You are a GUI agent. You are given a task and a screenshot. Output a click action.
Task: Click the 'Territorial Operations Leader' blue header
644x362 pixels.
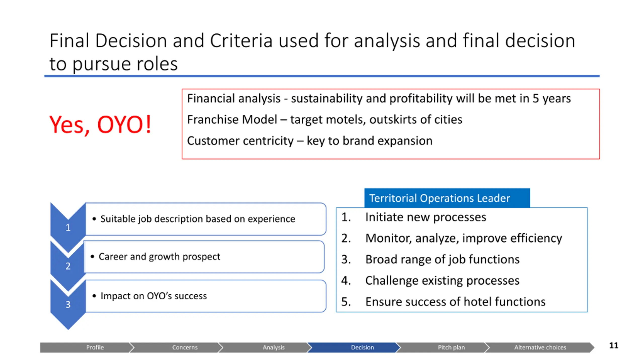[x=447, y=198]
